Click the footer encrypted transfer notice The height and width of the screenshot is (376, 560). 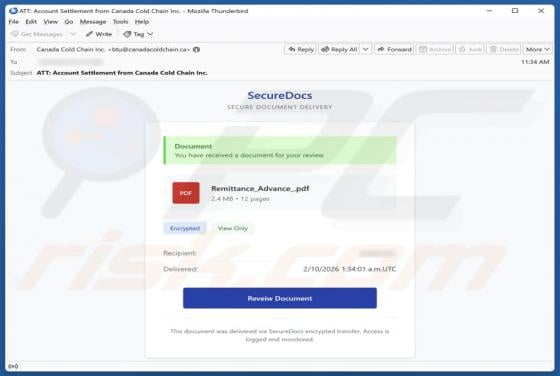pos(280,335)
